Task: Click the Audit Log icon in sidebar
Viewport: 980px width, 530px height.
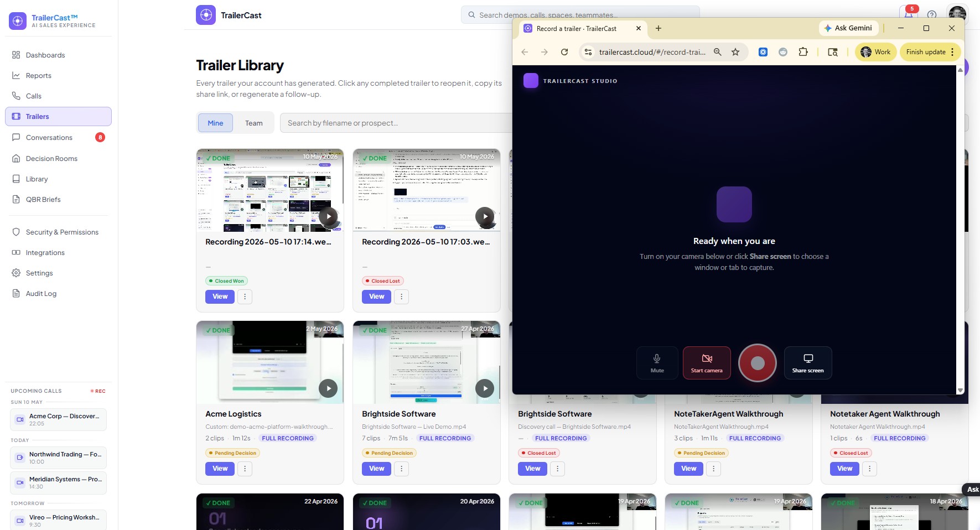Action: [16, 293]
